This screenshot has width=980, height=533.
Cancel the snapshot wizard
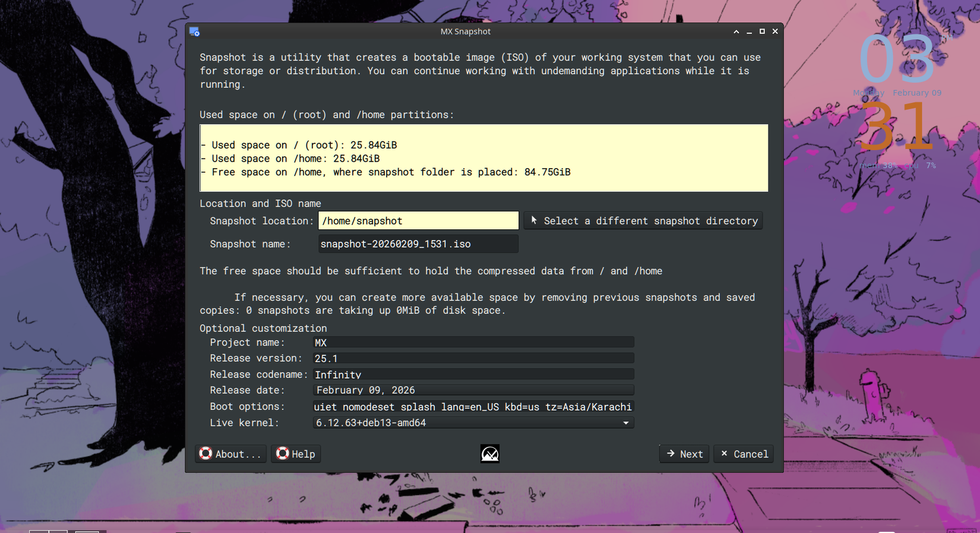(744, 454)
